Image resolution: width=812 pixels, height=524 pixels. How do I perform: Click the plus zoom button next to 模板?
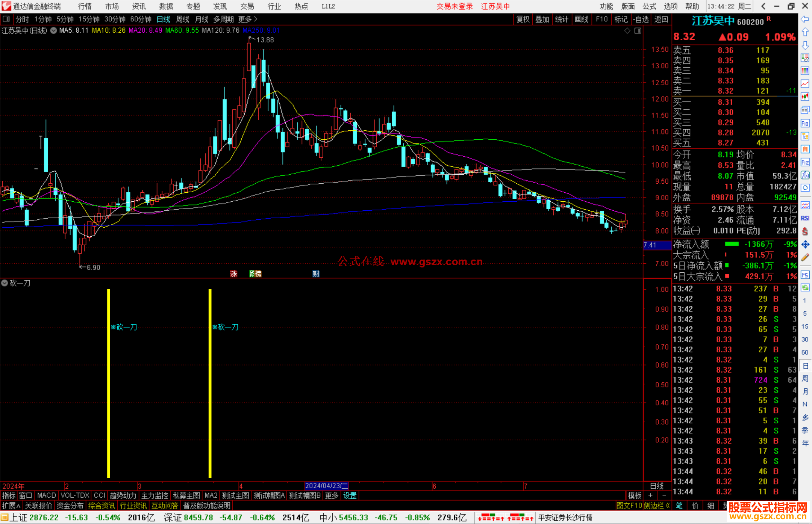coord(650,495)
